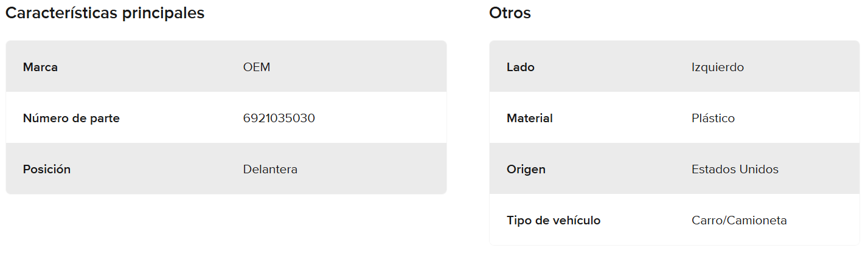Click the Izquierdo value
The height and width of the screenshot is (259, 868).
718,67
